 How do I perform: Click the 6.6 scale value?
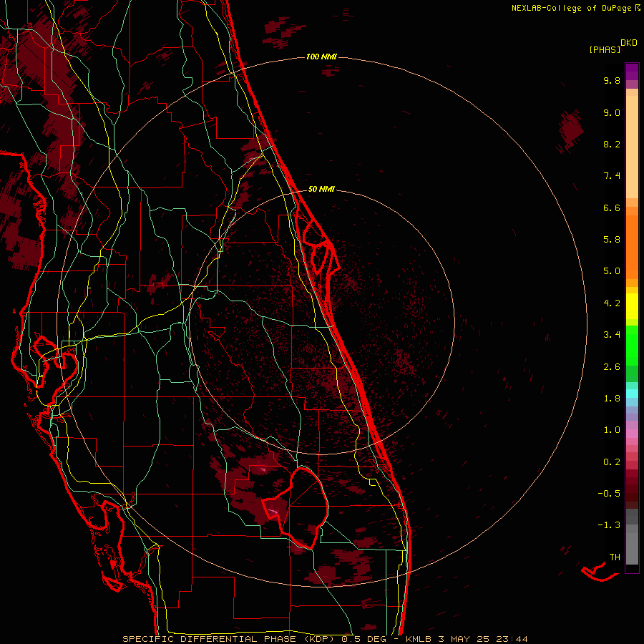pos(612,208)
